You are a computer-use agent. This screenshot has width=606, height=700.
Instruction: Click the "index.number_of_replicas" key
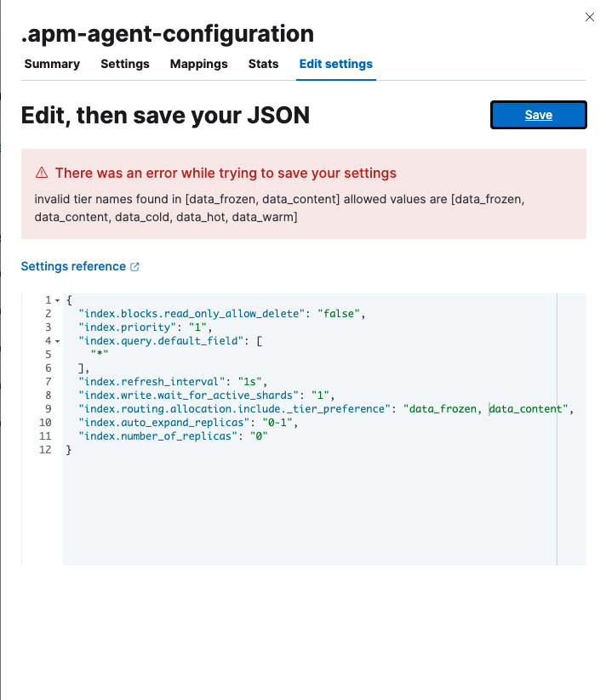tap(158, 436)
